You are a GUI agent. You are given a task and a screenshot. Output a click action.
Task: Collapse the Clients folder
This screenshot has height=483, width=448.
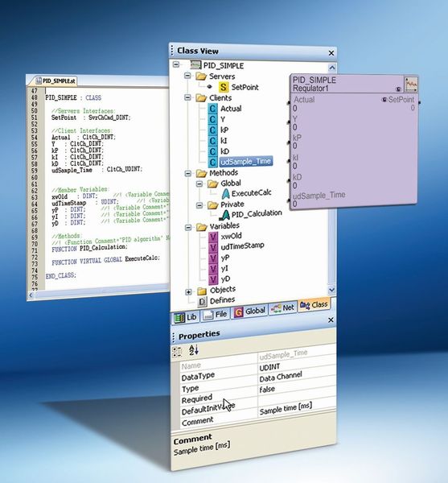coord(187,97)
